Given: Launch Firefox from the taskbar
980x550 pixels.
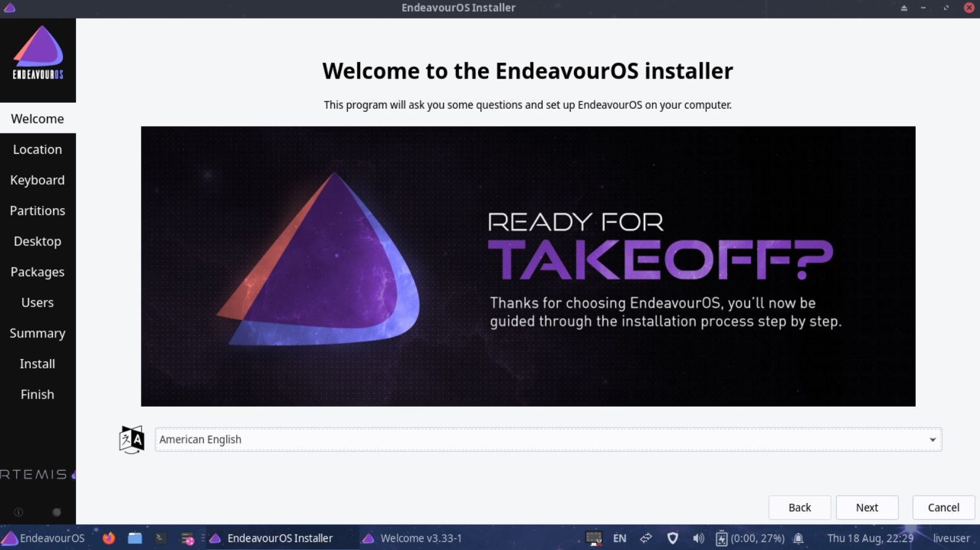Looking at the screenshot, I should (109, 538).
